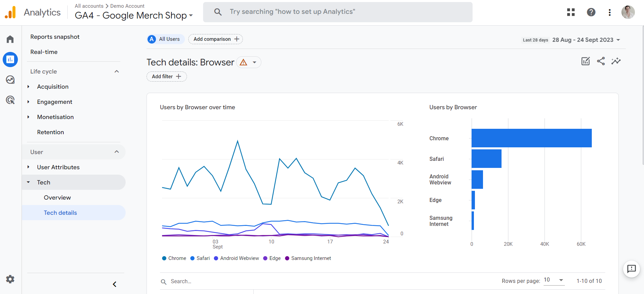The image size is (644, 294).
Task: Toggle Chrome series in chart legend
Action: pos(174,258)
